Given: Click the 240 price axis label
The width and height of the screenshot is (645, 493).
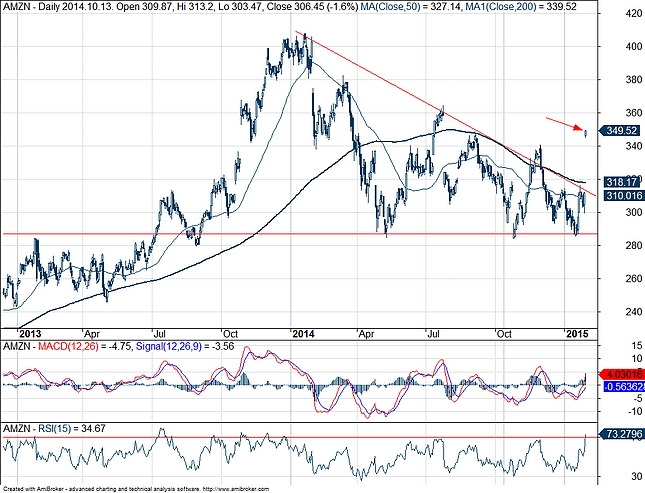Looking at the screenshot, I should (633, 312).
